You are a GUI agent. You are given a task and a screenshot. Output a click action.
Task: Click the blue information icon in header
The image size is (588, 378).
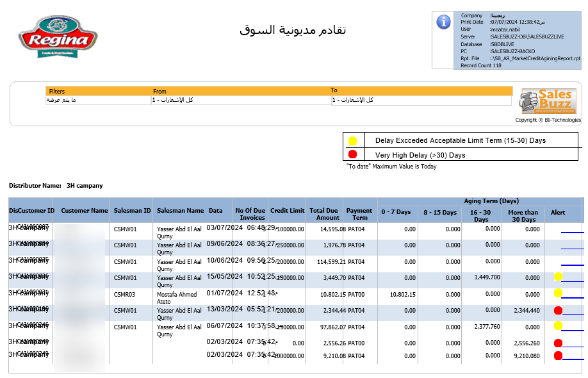pyautogui.click(x=443, y=22)
